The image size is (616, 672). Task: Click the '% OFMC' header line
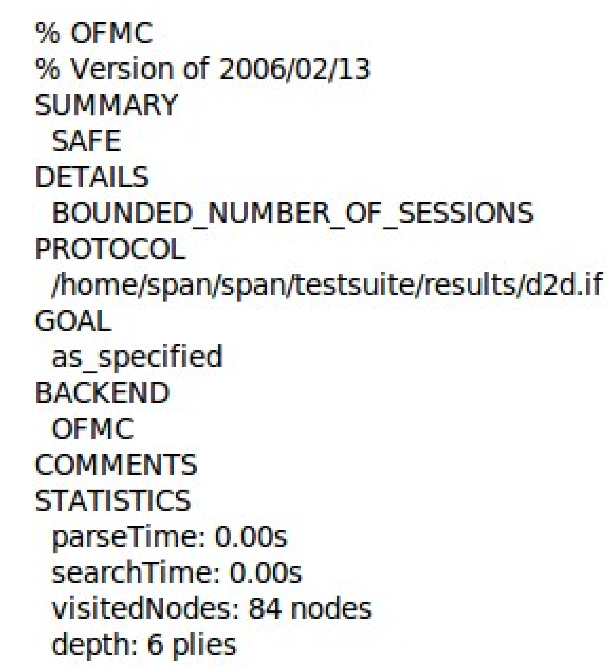(x=94, y=33)
